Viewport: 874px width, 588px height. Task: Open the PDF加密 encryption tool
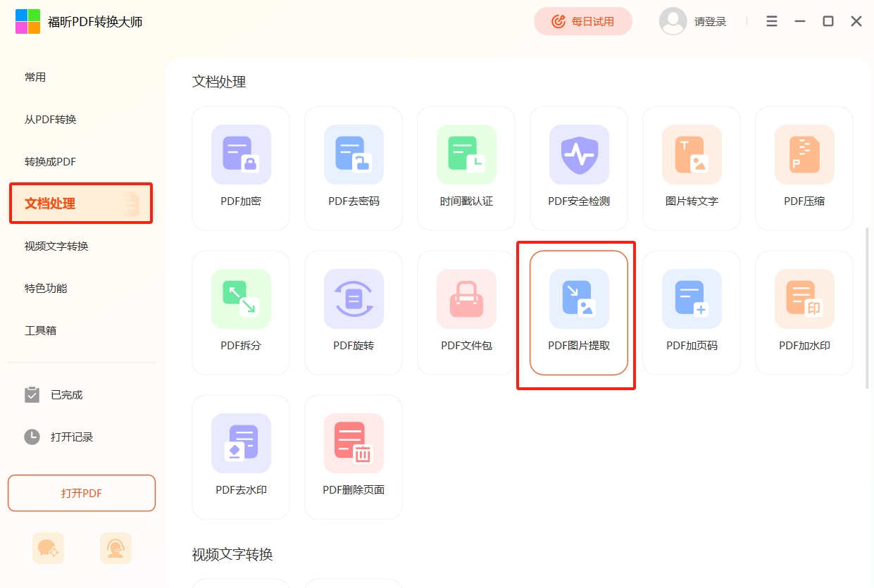[x=241, y=168]
